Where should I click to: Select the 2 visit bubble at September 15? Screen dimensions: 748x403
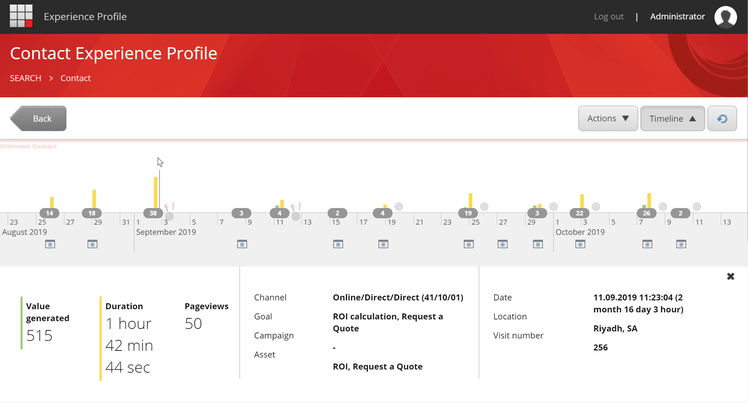click(337, 213)
